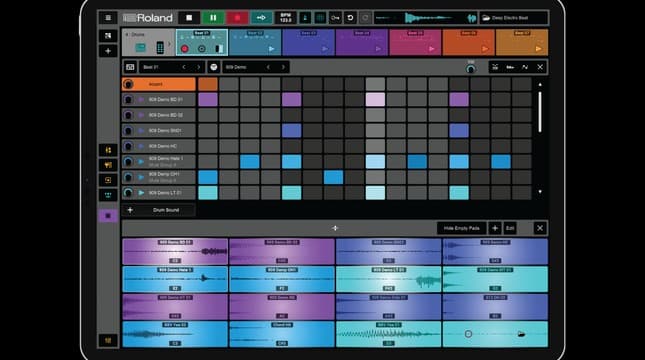Preview the 808 Demo LT 01 sound
Image resolution: width=645 pixels, height=360 pixels.
[141, 193]
